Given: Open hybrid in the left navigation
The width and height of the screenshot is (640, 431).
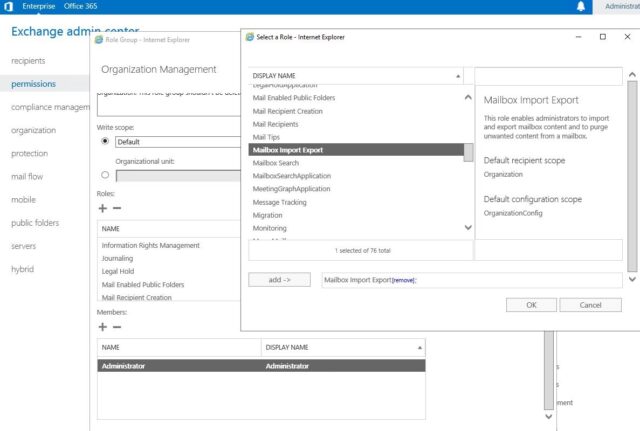Looking at the screenshot, I should 22,269.
